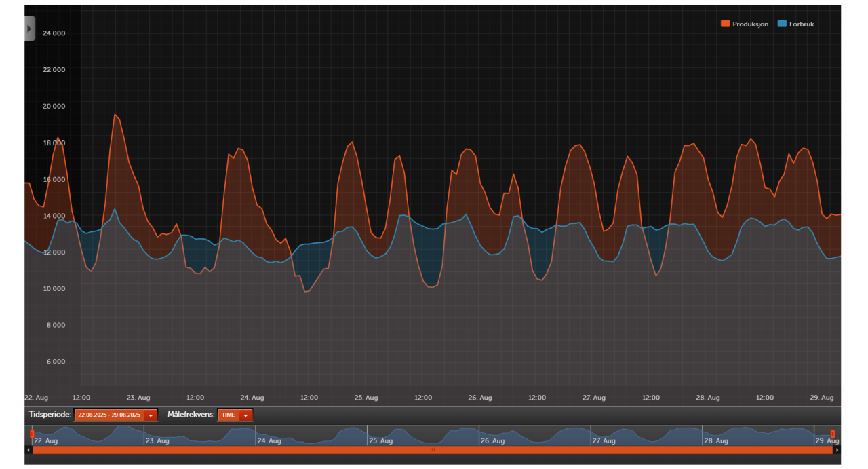Click the 26. Aug label on x-axis
This screenshot has height=469, width=868.
click(x=480, y=398)
